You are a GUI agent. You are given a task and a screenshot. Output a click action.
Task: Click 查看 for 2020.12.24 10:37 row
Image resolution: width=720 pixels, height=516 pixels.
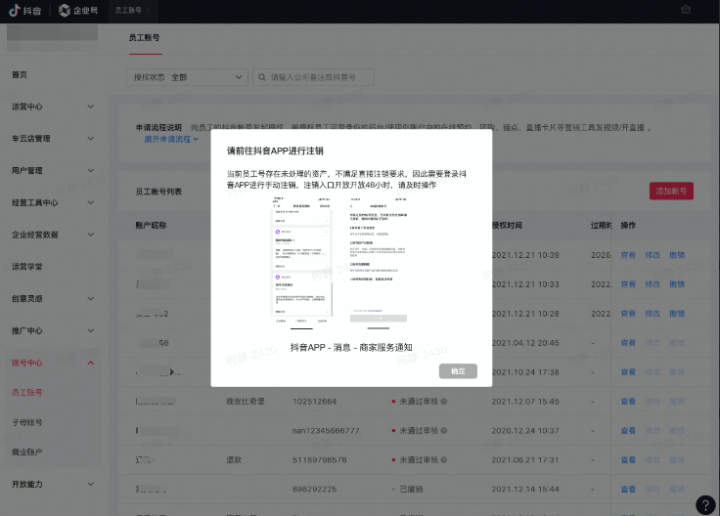click(628, 431)
